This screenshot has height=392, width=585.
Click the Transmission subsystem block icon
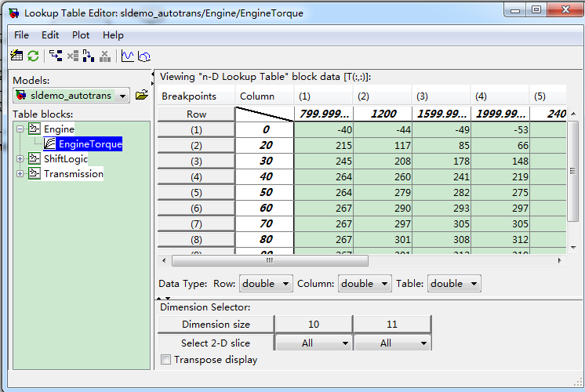click(x=35, y=173)
